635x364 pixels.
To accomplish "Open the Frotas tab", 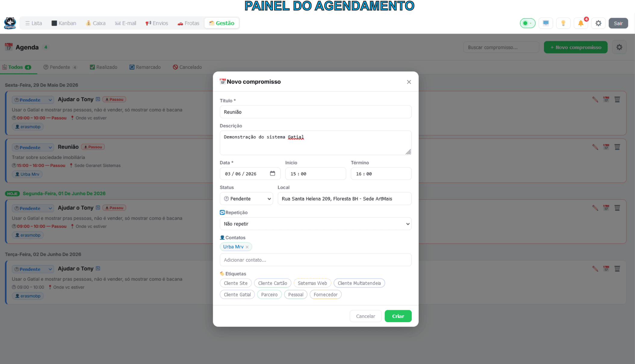I will point(188,23).
